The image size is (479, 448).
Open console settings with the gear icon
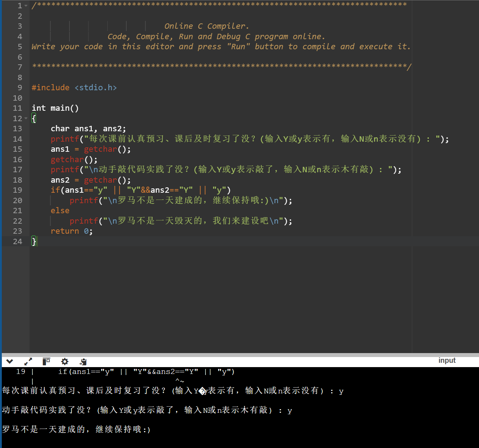point(65,361)
